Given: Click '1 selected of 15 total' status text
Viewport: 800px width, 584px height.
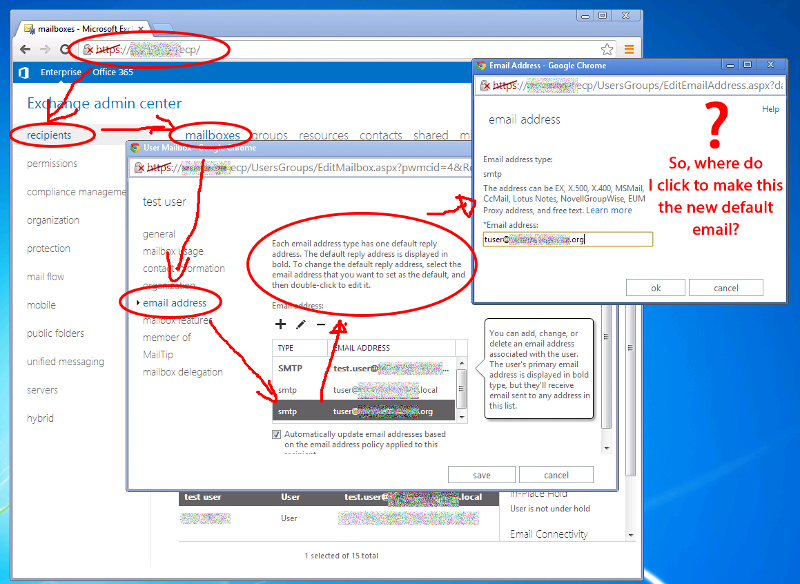Looking at the screenshot, I should point(341,555).
